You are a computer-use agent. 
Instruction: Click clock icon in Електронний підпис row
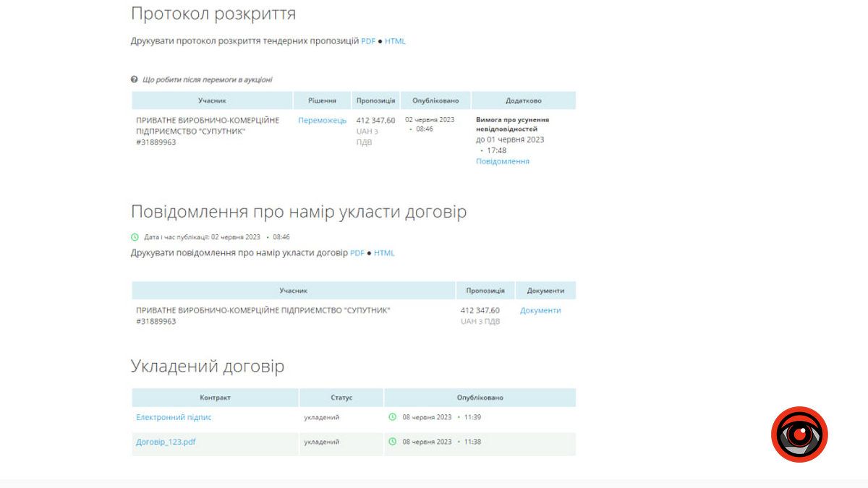point(393,417)
